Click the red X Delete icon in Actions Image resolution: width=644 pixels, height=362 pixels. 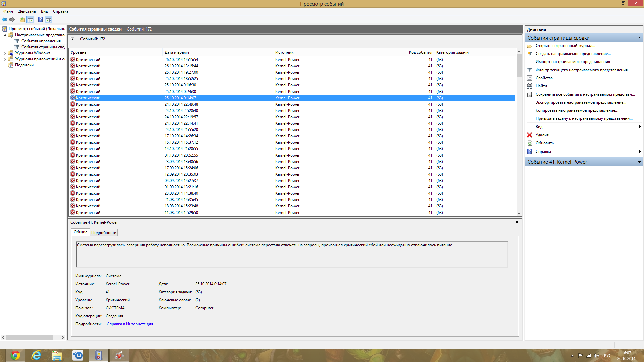530,135
